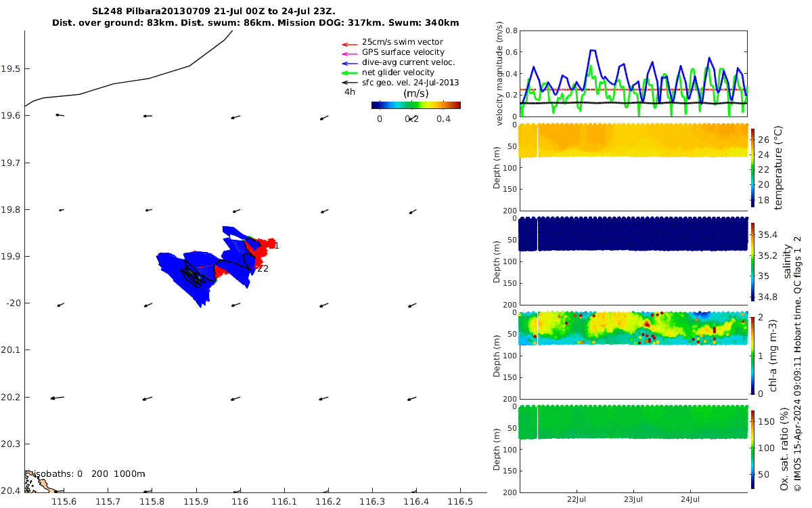Click the 'dive-avg current veloc.' legend label

(409, 62)
